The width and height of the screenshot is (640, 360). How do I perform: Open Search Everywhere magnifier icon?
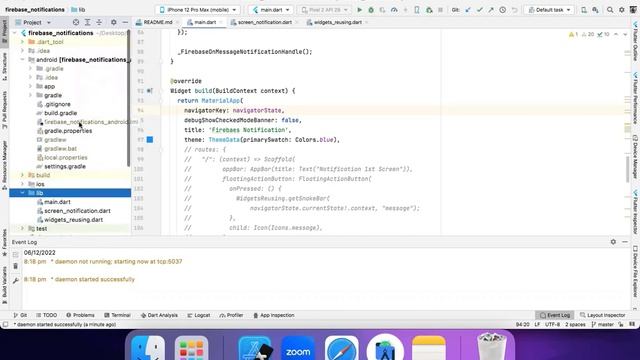pos(610,10)
